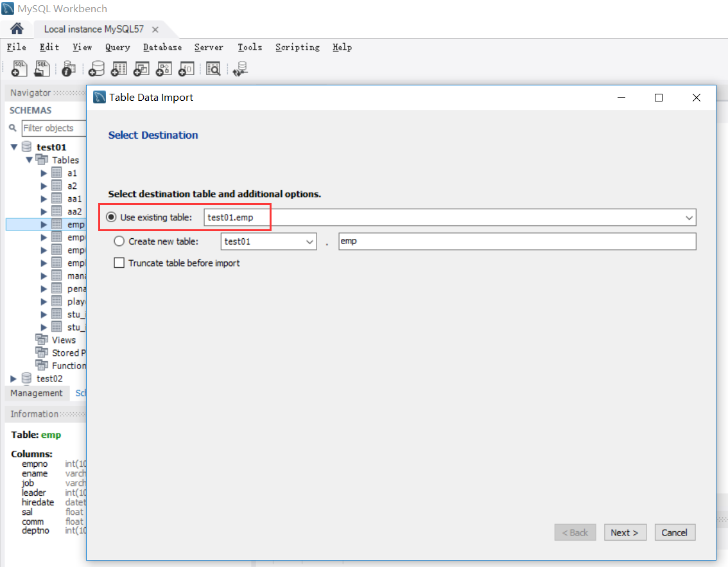Viewport: 728px width, 567px height.
Task: Click the Cancel button
Action: [675, 532]
